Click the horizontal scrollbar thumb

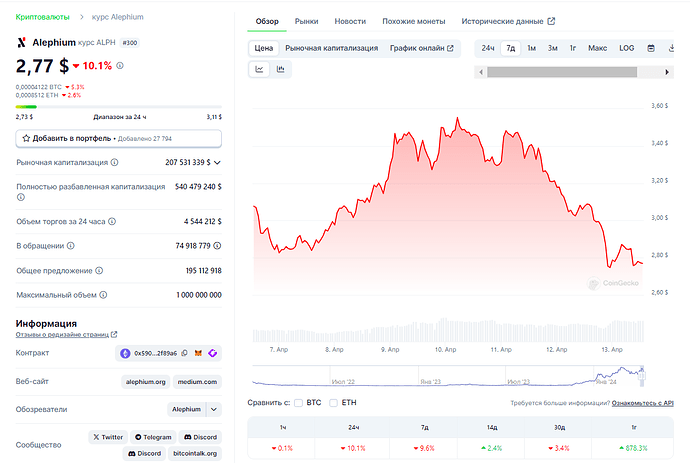click(x=562, y=72)
